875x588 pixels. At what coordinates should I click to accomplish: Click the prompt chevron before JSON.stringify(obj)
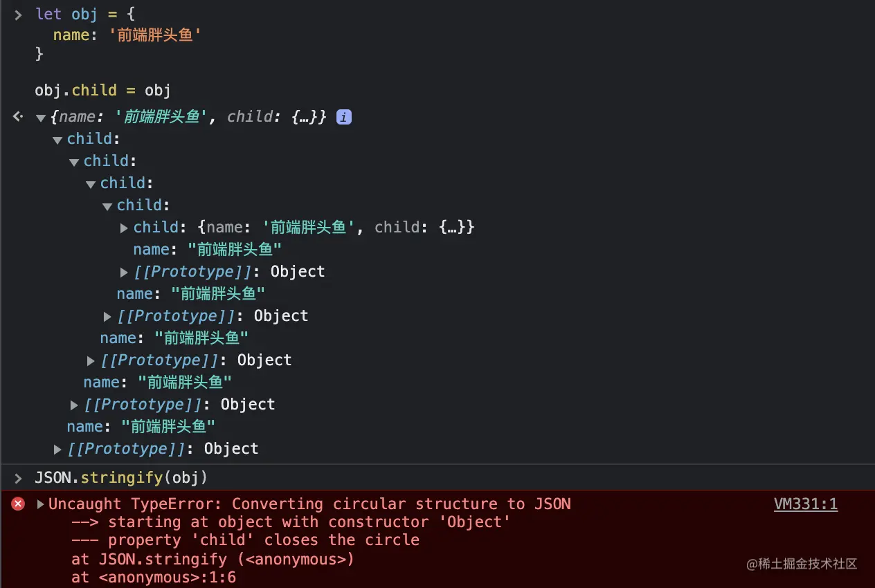19,478
